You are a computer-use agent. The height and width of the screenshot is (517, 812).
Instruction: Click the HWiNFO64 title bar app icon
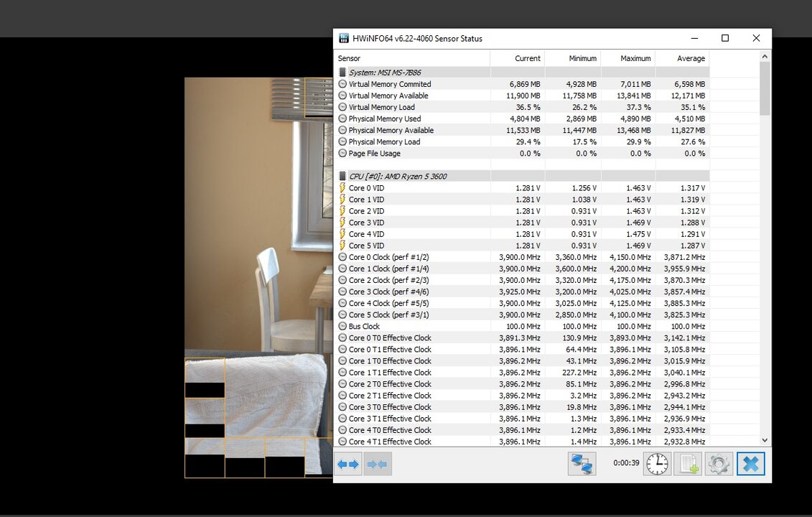tap(344, 38)
